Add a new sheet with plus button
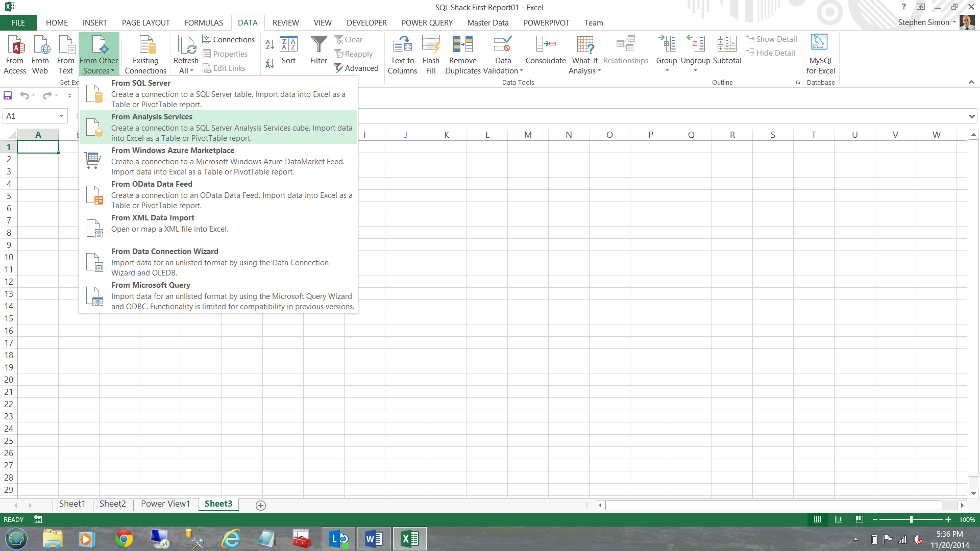 [260, 505]
